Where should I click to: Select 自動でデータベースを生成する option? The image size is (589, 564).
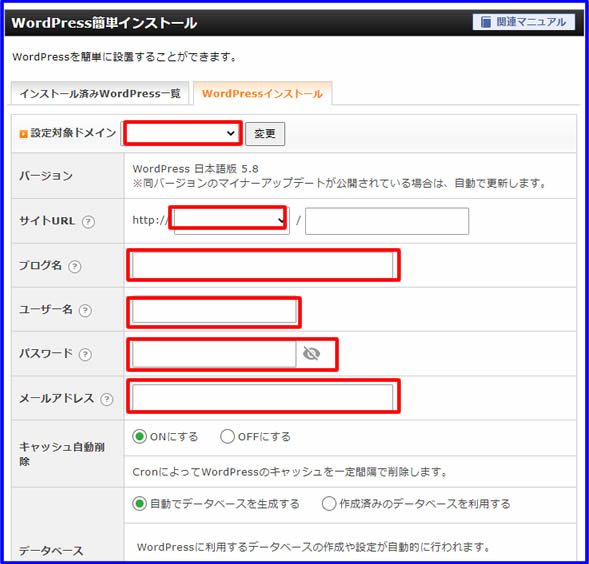click(x=139, y=504)
